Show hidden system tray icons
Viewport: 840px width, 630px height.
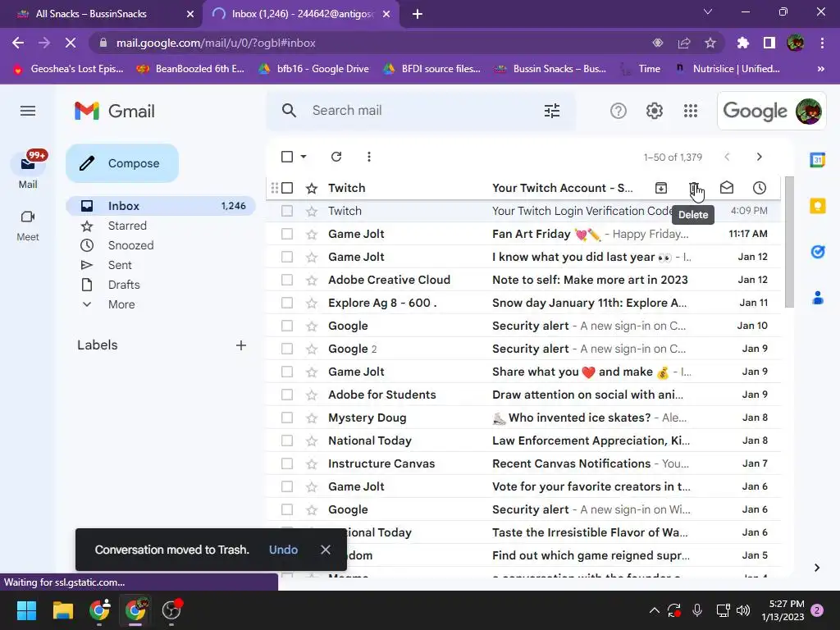(x=654, y=610)
